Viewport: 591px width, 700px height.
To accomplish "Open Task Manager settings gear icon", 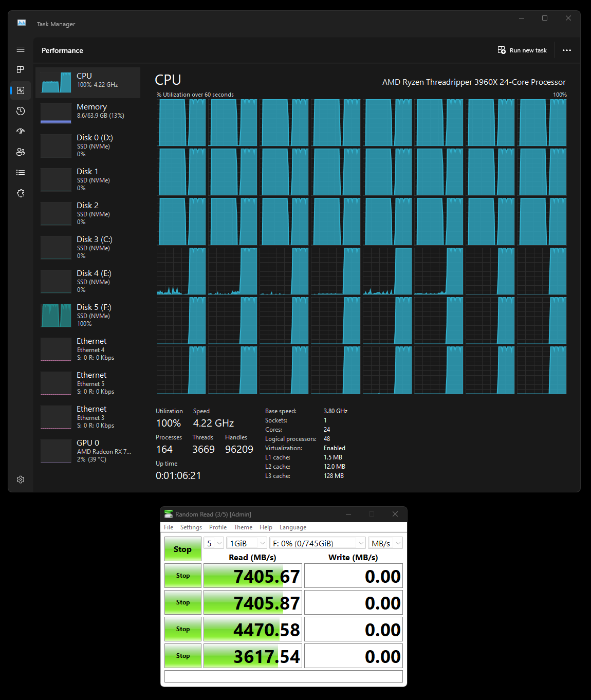I will (21, 480).
